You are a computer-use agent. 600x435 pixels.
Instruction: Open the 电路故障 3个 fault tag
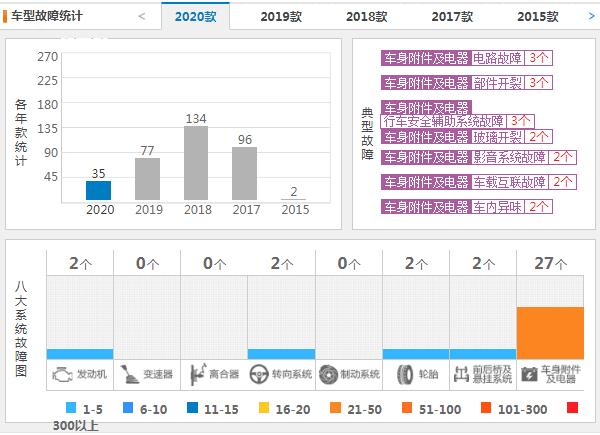(x=467, y=58)
